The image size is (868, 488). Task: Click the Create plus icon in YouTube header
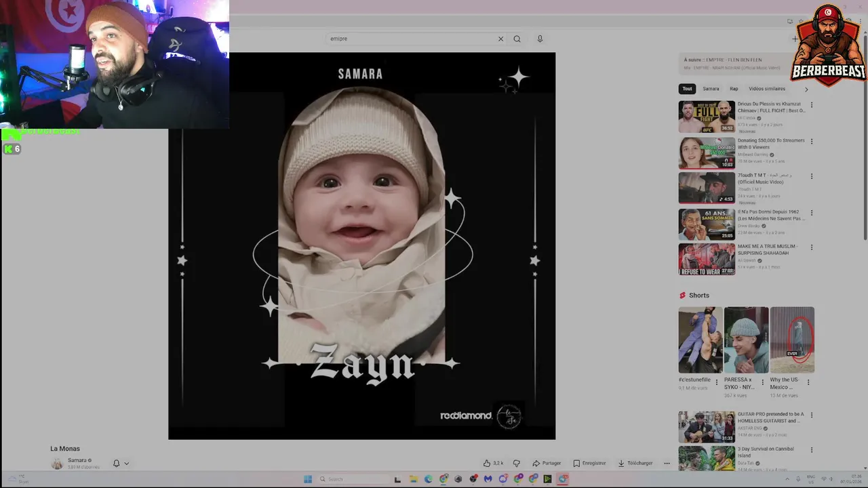tap(795, 39)
